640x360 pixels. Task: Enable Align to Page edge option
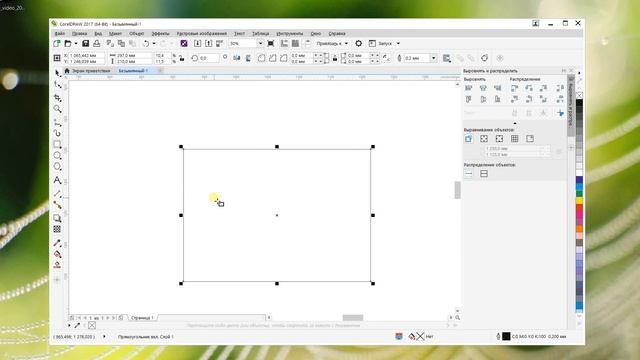pos(484,139)
